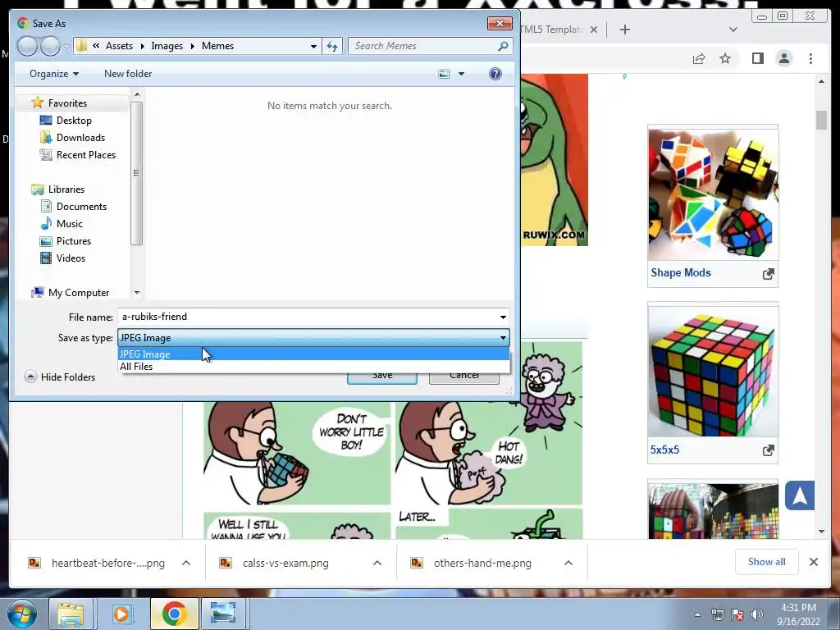This screenshot has width=840, height=630.
Task: Click the New folder button
Action: [128, 73]
